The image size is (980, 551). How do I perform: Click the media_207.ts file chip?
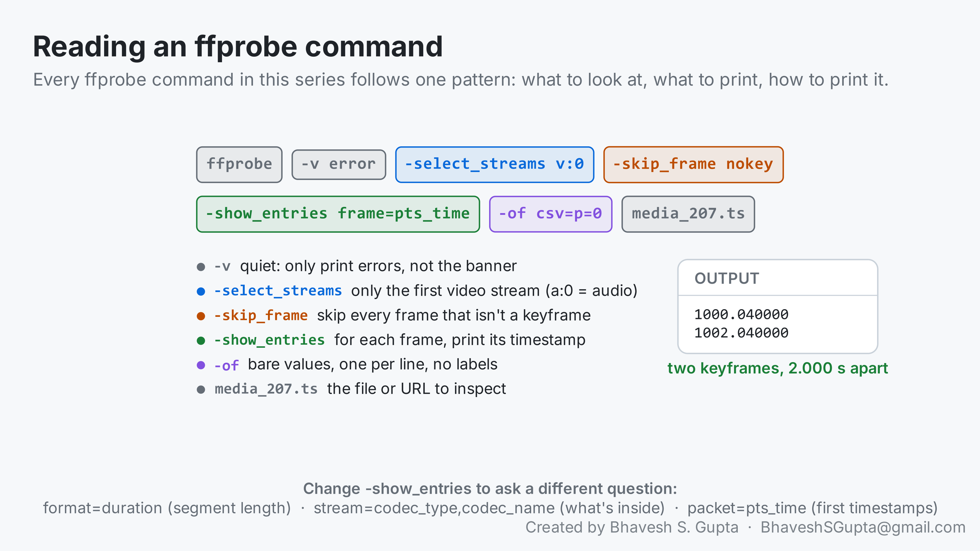pyautogui.click(x=688, y=214)
